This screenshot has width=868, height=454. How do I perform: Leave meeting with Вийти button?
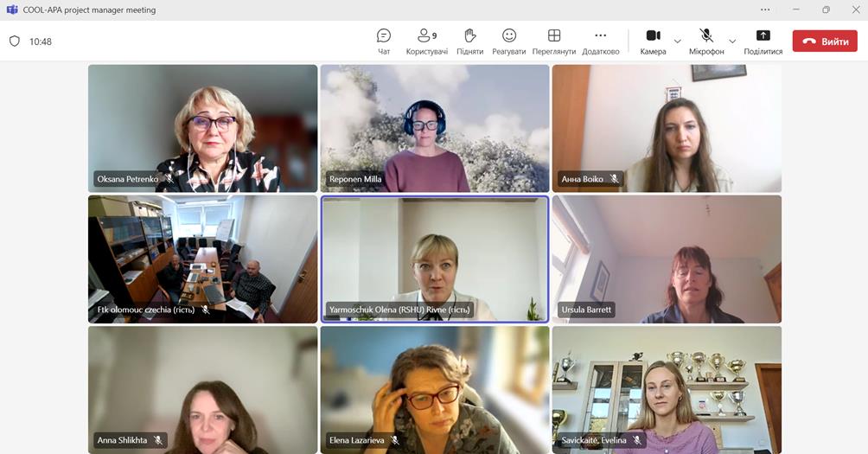click(825, 42)
